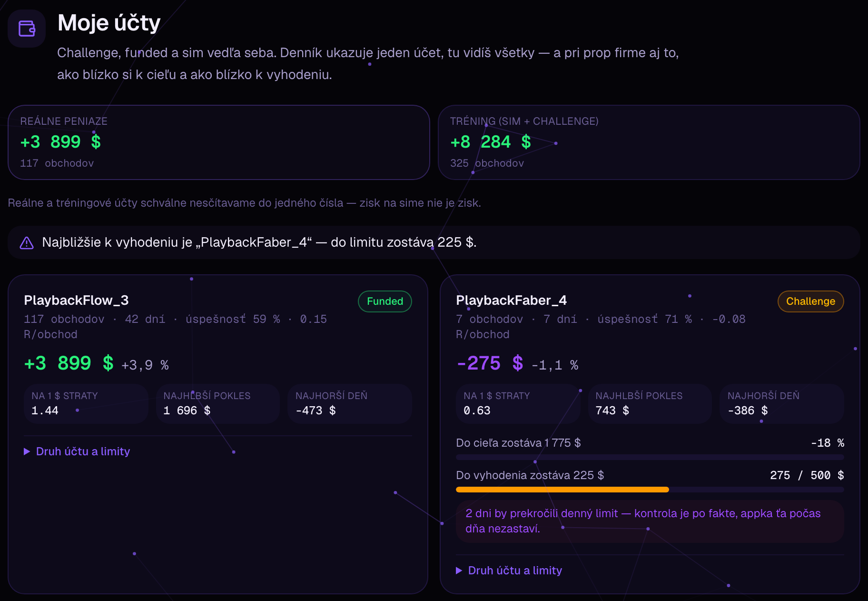Click the Najhlbší pokles 1 696 $ tile
868x601 pixels.
point(218,404)
